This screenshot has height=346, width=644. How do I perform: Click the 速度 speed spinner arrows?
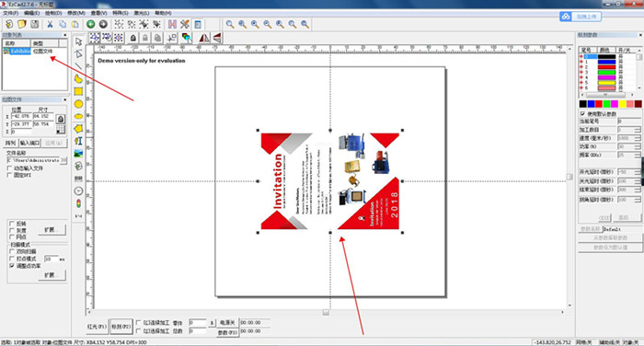(637, 138)
